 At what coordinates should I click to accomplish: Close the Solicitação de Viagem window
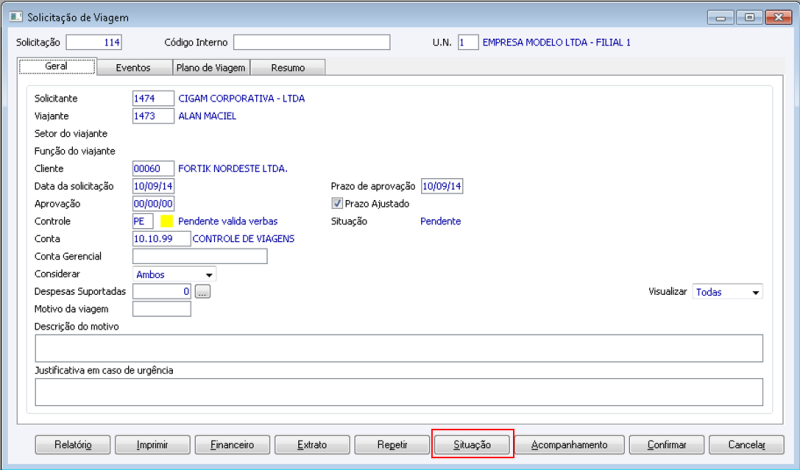[779, 17]
